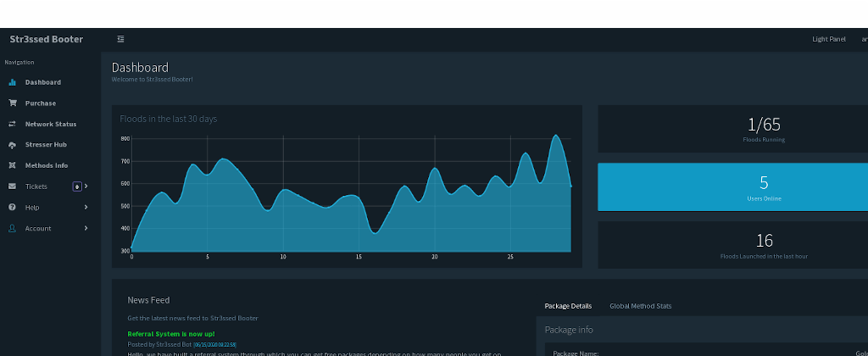Click the Users Online blue card
This screenshot has width=868, height=356.
point(733,187)
